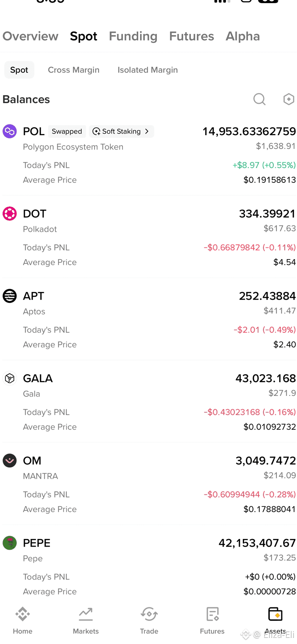Switch to the Funding tab
The width and height of the screenshot is (297, 644).
(x=133, y=36)
